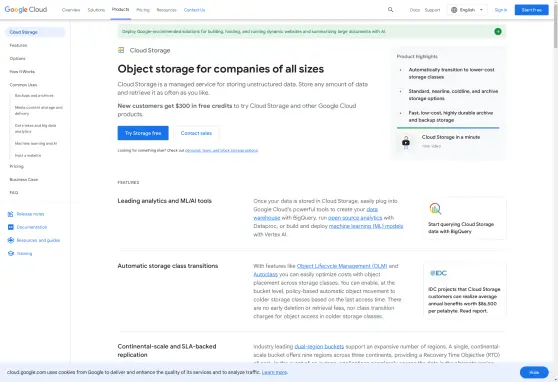Go to Common Uses in the sidebar

point(23,85)
